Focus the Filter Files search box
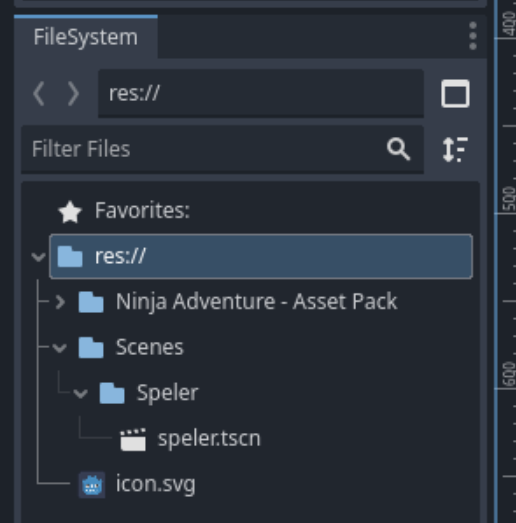Image resolution: width=516 pixels, height=523 pixels. [222, 149]
